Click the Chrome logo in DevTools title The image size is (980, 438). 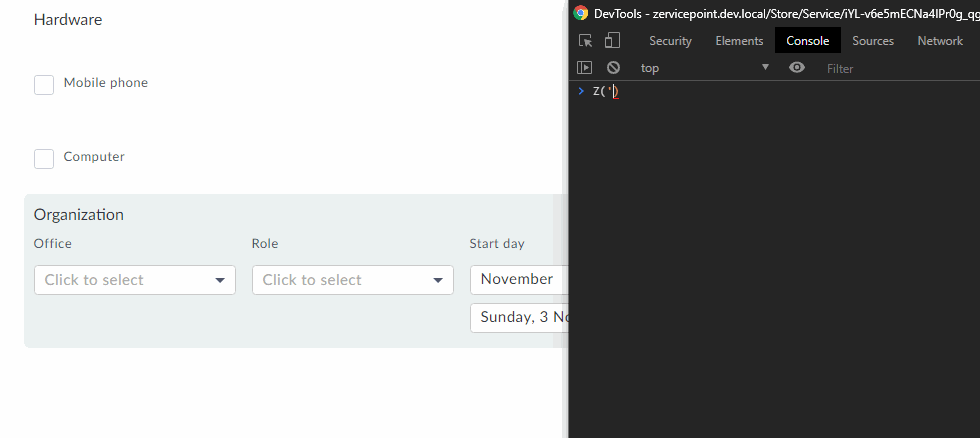pos(581,13)
